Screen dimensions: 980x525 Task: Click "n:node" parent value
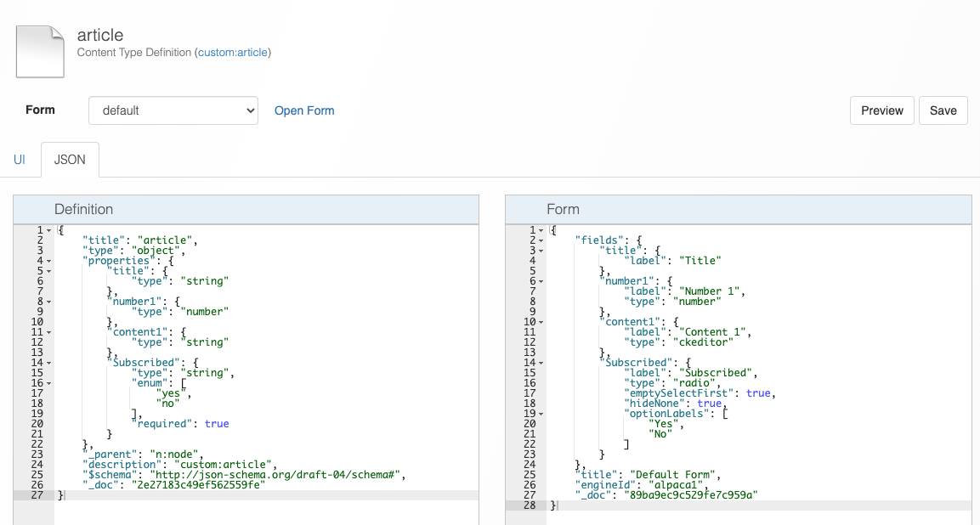[x=173, y=454]
